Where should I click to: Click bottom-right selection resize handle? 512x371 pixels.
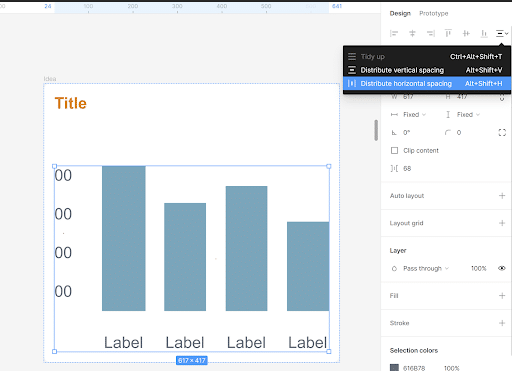(329, 351)
